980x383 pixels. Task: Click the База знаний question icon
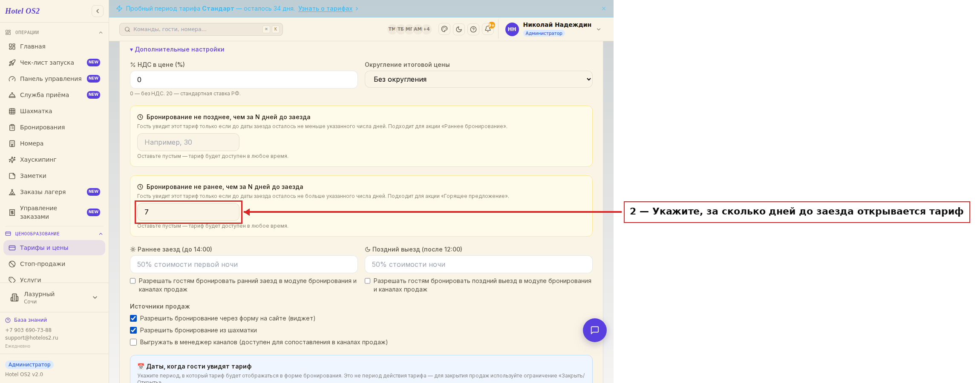pyautogui.click(x=8, y=320)
